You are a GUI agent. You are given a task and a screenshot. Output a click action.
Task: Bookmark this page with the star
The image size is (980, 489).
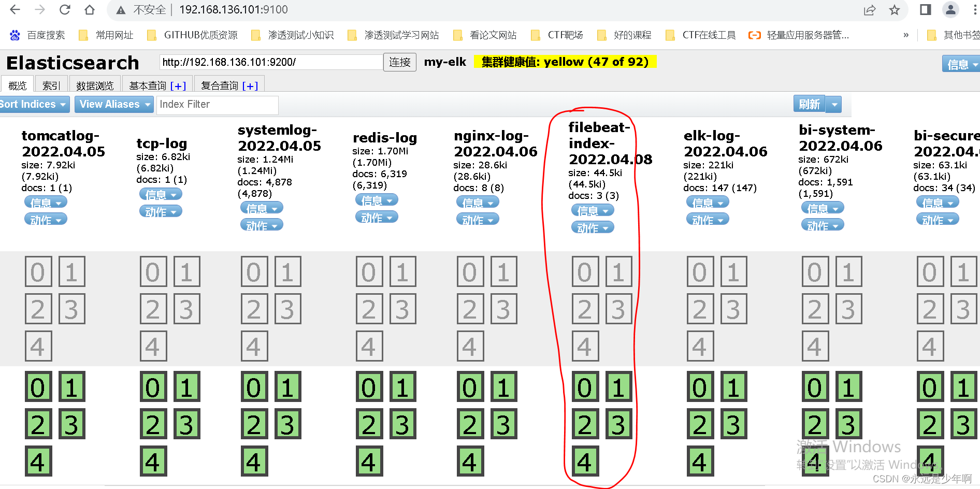(895, 10)
